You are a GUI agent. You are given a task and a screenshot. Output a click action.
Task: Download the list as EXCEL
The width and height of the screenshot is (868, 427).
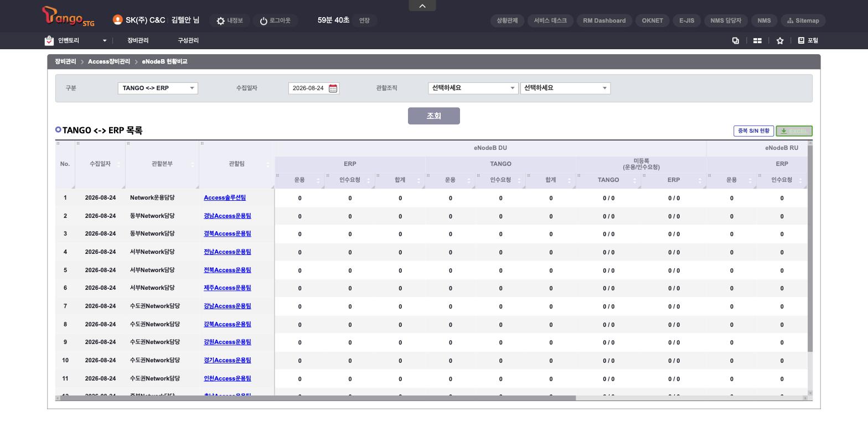point(794,131)
